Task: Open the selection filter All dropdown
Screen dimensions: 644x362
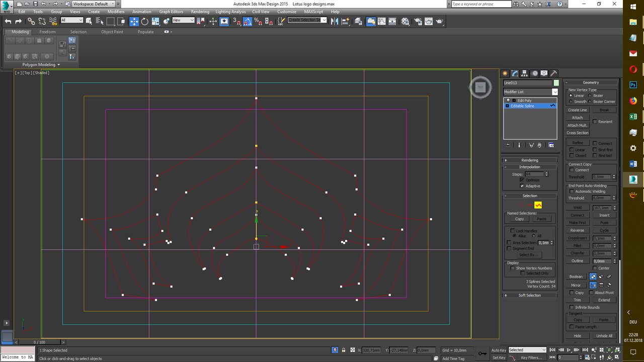Action: point(72,20)
